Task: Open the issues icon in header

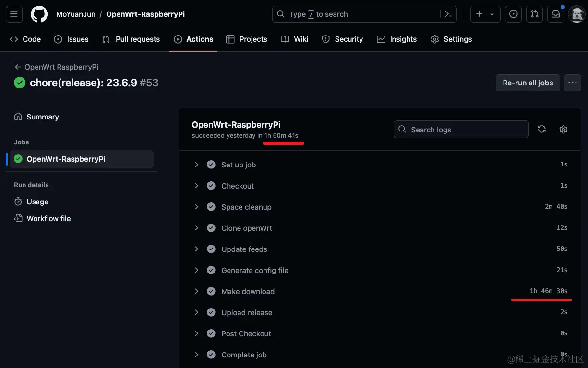Action: 514,14
